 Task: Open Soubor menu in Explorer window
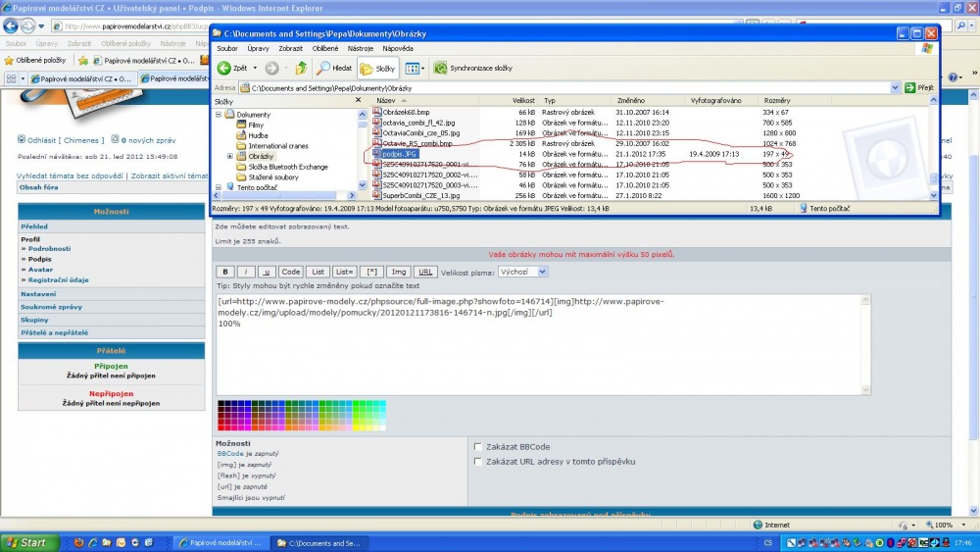[x=227, y=48]
